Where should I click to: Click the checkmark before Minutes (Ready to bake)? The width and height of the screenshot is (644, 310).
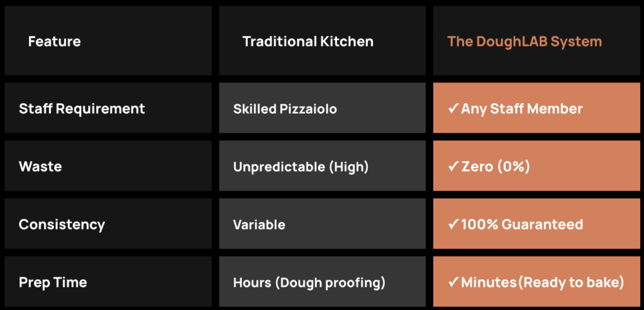click(453, 282)
